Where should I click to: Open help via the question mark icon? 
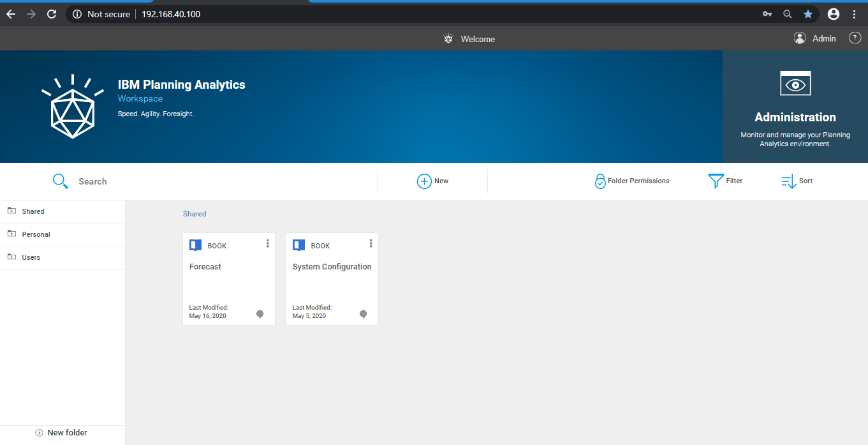(x=855, y=38)
